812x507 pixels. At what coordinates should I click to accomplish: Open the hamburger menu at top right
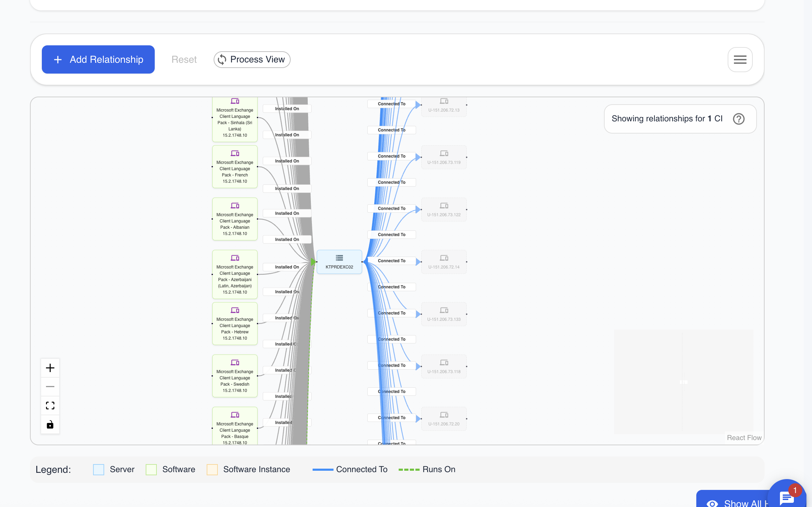(x=740, y=59)
